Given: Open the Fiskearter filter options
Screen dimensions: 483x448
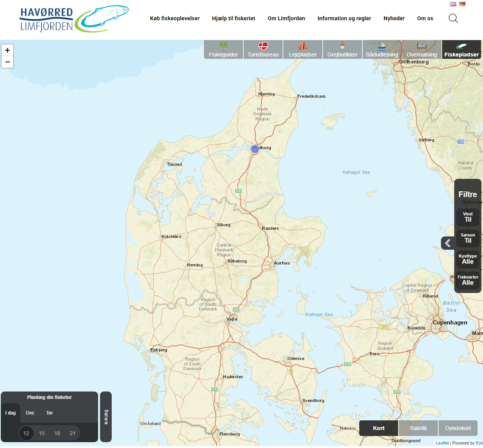Looking at the screenshot, I should [x=468, y=280].
